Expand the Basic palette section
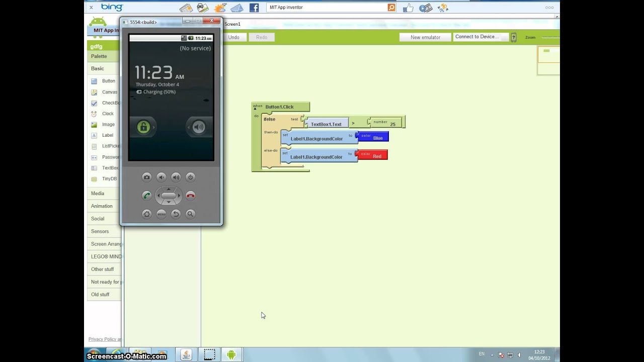This screenshot has width=644, height=362. [104, 68]
